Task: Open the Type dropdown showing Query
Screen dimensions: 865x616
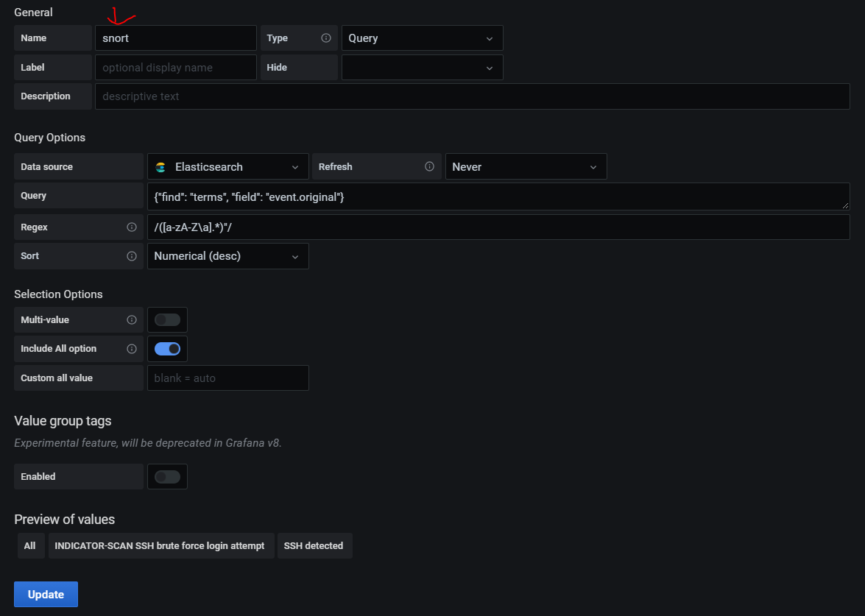Action: (422, 38)
